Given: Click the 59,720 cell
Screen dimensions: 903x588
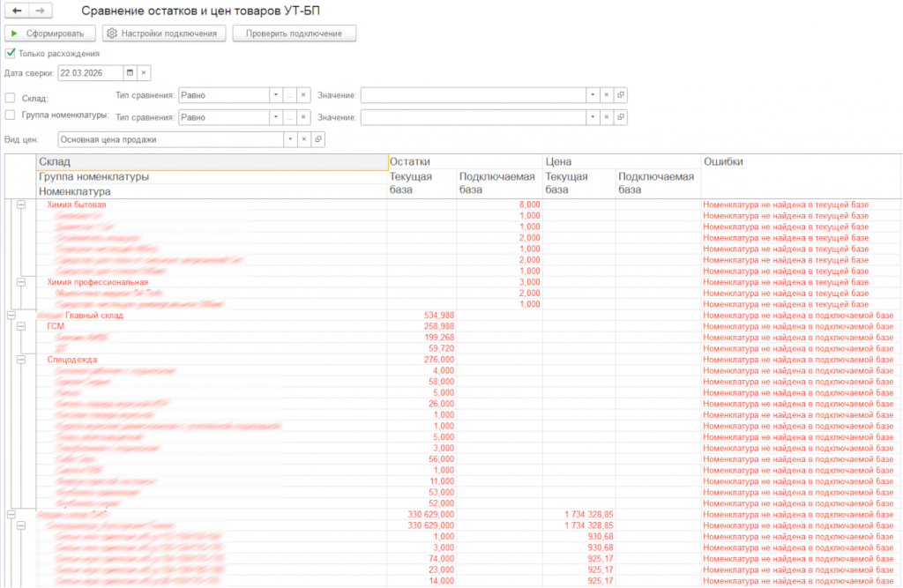Looking at the screenshot, I should (x=441, y=348).
